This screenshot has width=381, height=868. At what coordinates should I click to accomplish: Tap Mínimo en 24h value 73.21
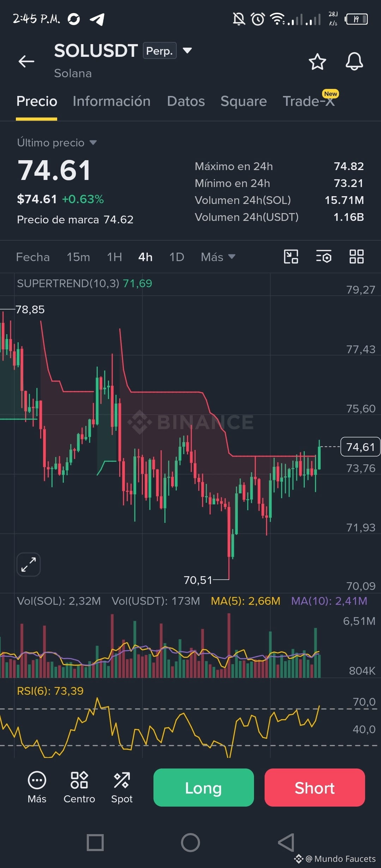[x=349, y=183]
